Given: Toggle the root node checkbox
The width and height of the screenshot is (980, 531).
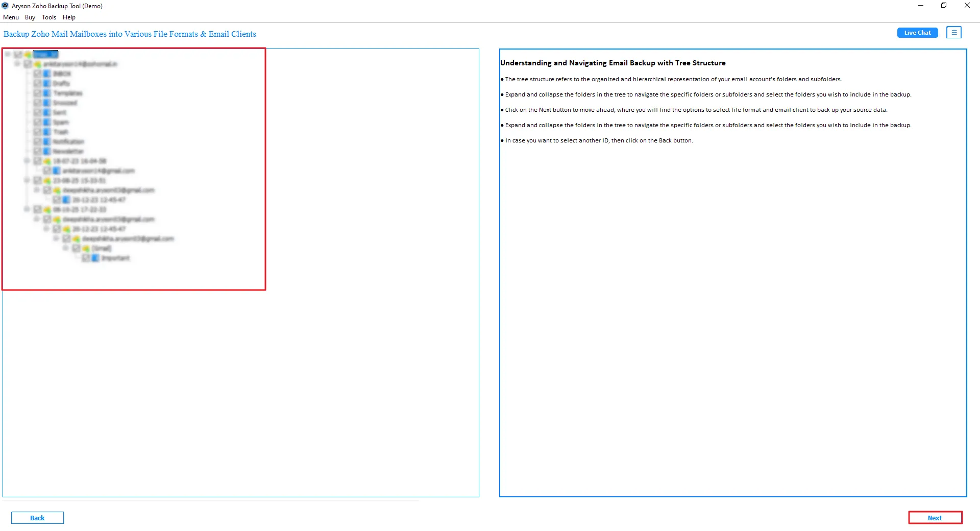Looking at the screenshot, I should click(18, 54).
